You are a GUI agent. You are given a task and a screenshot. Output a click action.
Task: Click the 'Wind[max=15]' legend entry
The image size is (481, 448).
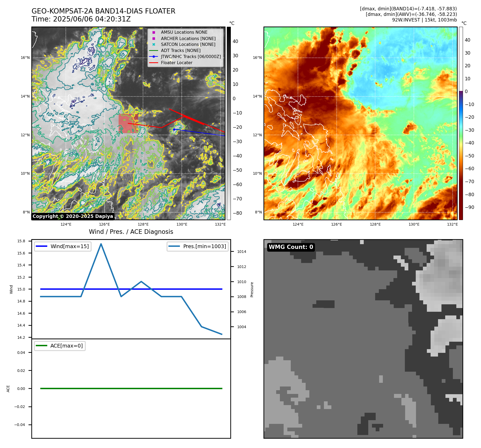click(x=63, y=246)
